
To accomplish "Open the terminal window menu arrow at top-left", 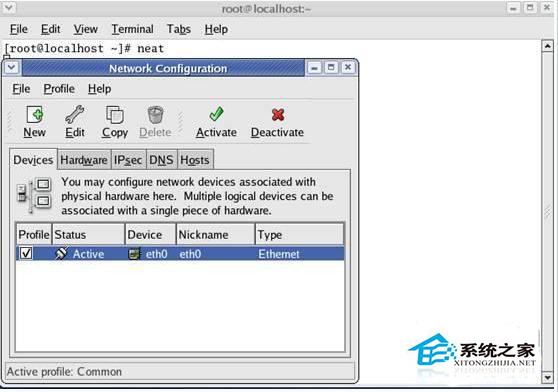I will (9, 8).
